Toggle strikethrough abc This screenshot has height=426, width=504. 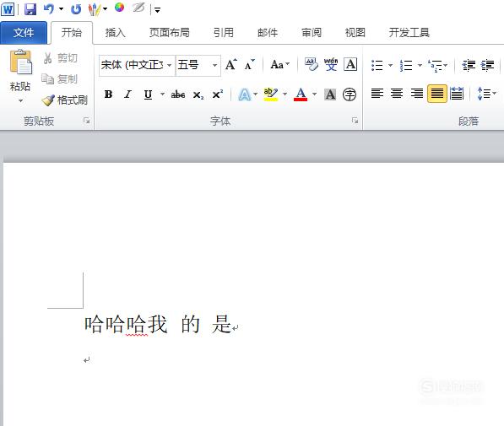click(178, 94)
